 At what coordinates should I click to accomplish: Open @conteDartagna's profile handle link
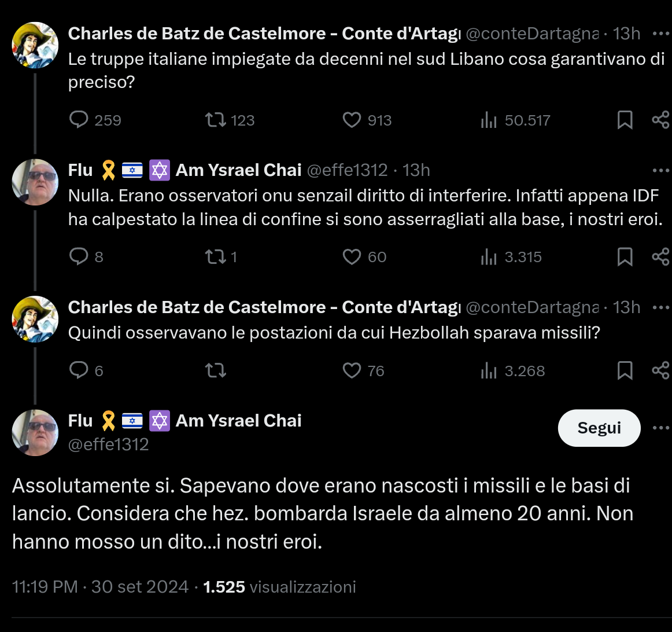(x=531, y=34)
